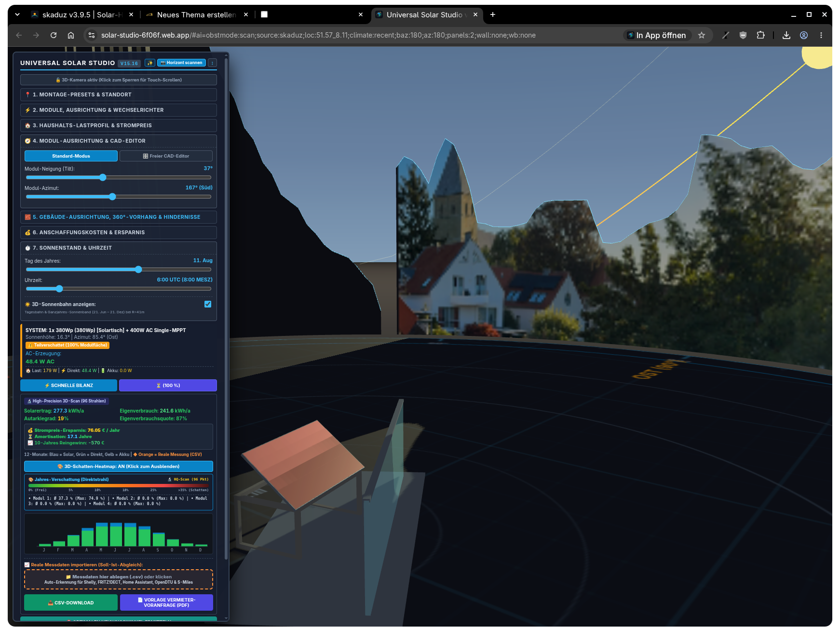Switch to Freier CAD-Editor tab
The width and height of the screenshot is (840, 642).
tap(166, 156)
